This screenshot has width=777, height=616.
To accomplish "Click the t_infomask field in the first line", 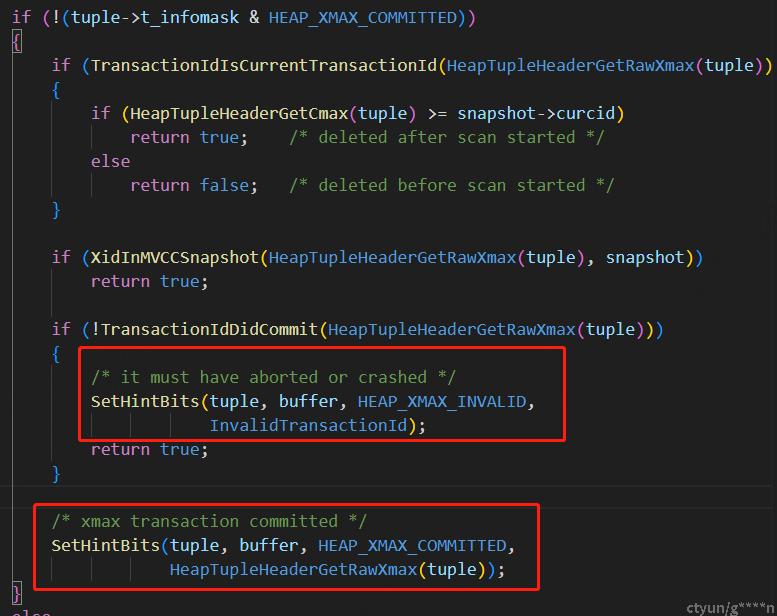I will (190, 18).
